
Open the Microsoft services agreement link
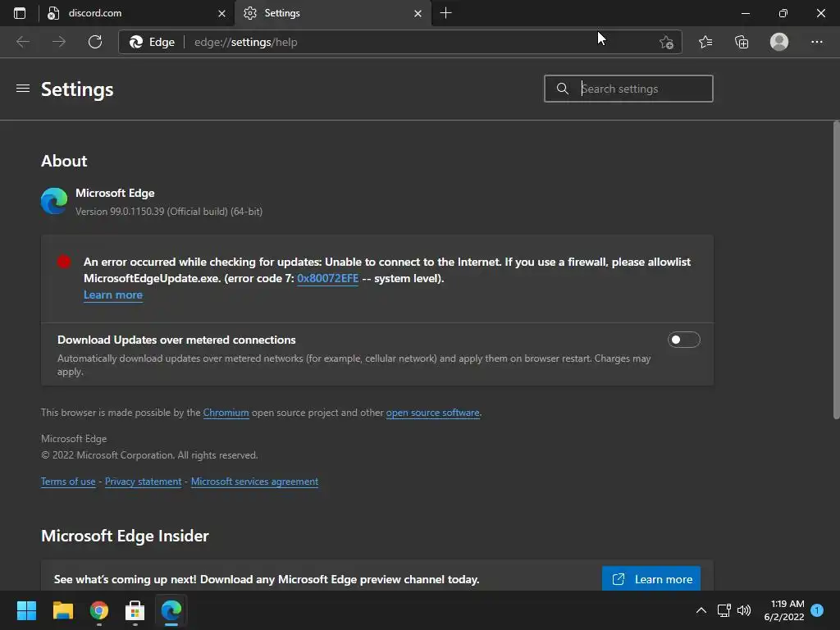tap(254, 481)
